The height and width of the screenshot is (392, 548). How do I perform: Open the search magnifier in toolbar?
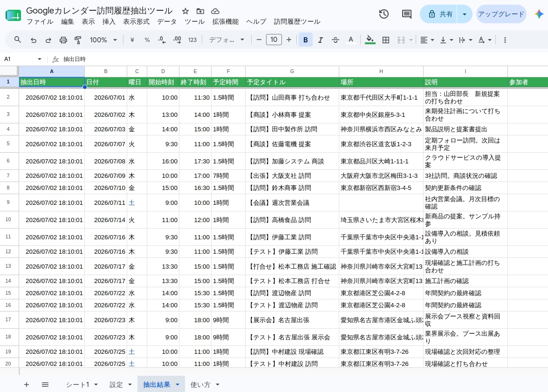tap(18, 40)
